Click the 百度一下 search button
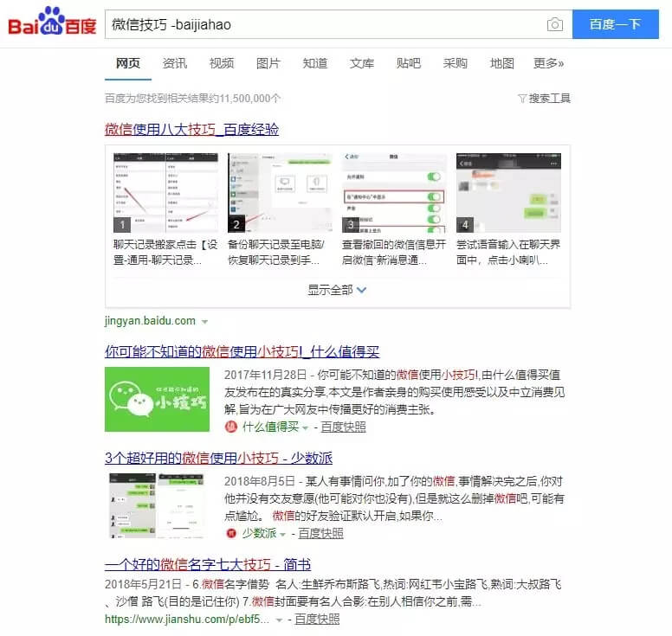The width and height of the screenshot is (672, 636). (615, 24)
